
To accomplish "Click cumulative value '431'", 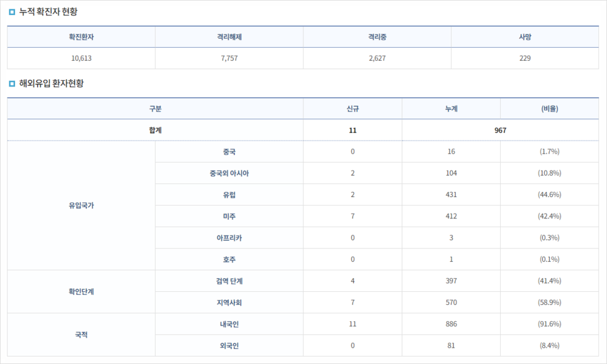I will click(x=451, y=195).
